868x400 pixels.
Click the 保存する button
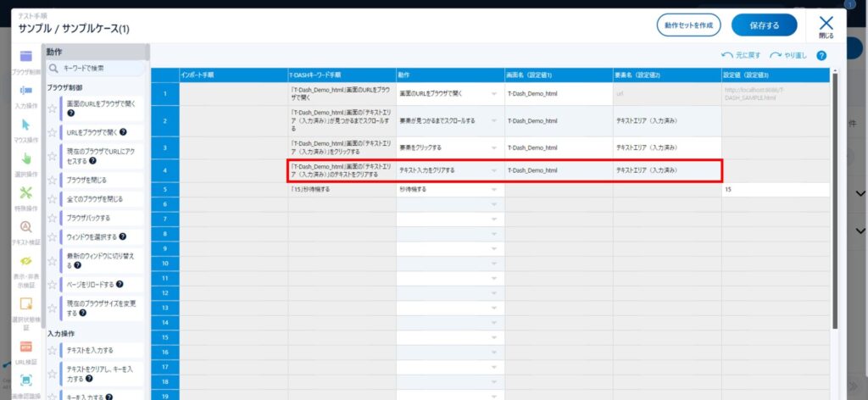pyautogui.click(x=764, y=25)
